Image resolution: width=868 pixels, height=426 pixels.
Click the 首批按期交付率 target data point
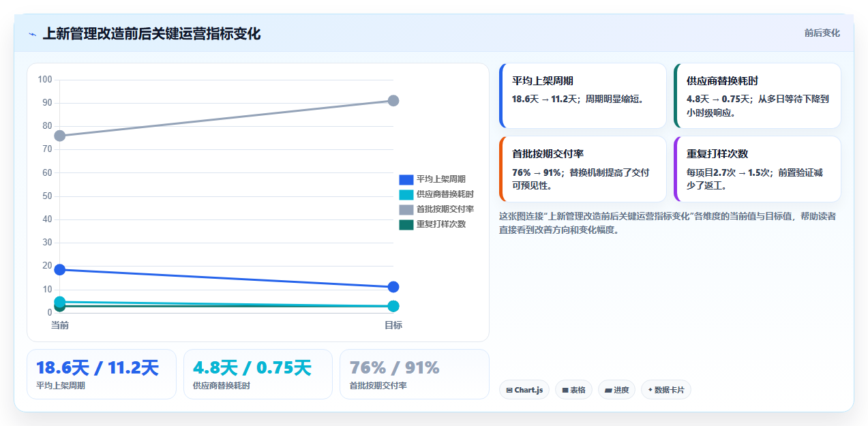[x=393, y=101]
